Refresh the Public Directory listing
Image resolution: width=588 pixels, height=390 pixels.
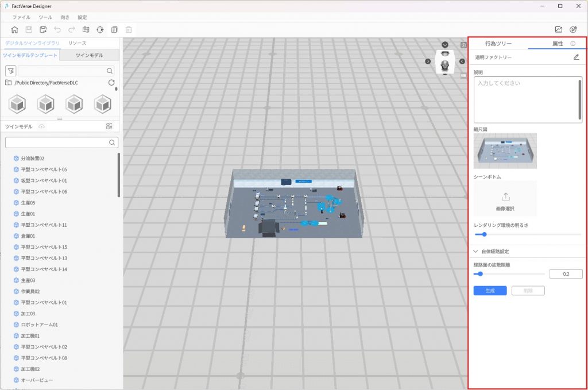click(x=111, y=83)
